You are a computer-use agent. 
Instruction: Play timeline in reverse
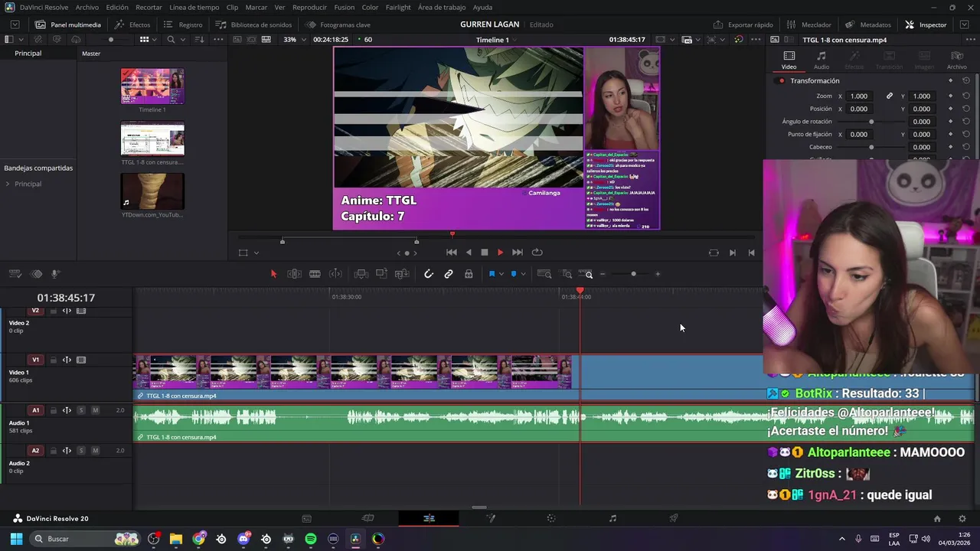tap(469, 253)
